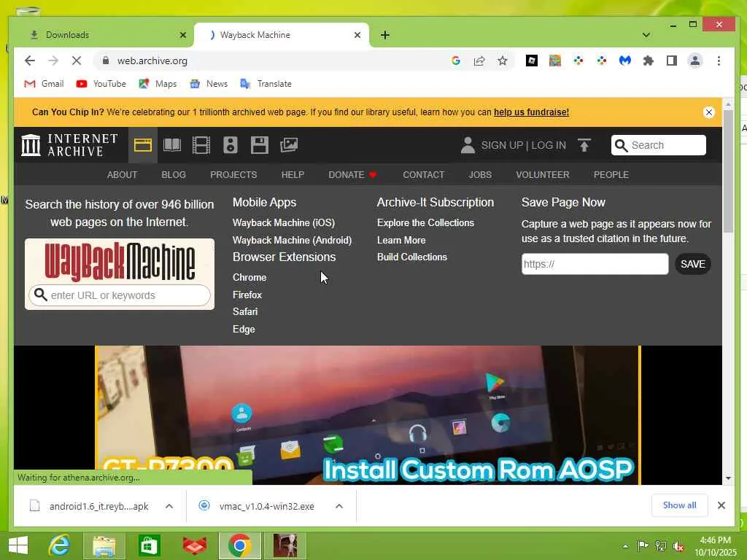Screen dimensions: 747x560
Task: Toggle the Chrome side panel icon
Action: click(x=672, y=61)
